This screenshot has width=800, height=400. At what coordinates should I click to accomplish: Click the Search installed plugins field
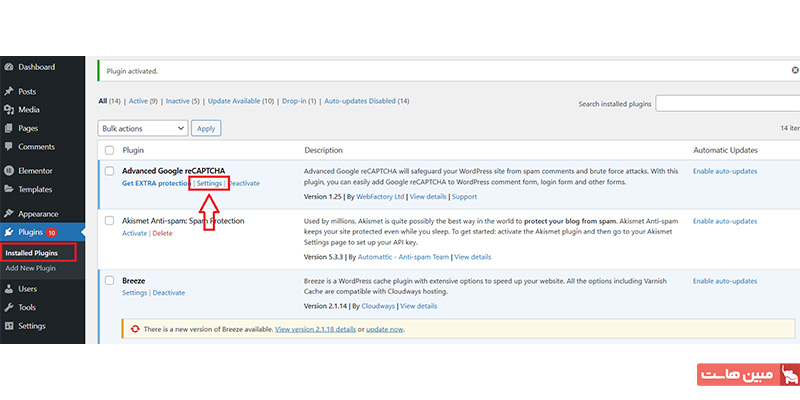[x=728, y=104]
